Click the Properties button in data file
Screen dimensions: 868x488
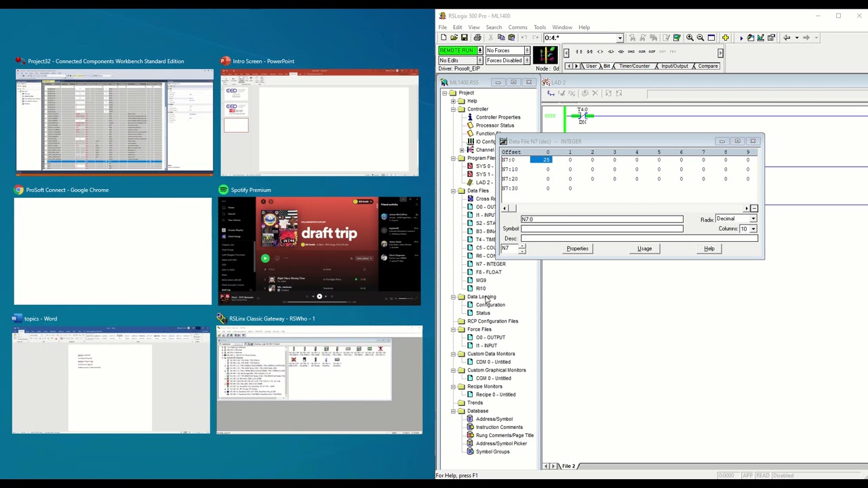(x=578, y=249)
